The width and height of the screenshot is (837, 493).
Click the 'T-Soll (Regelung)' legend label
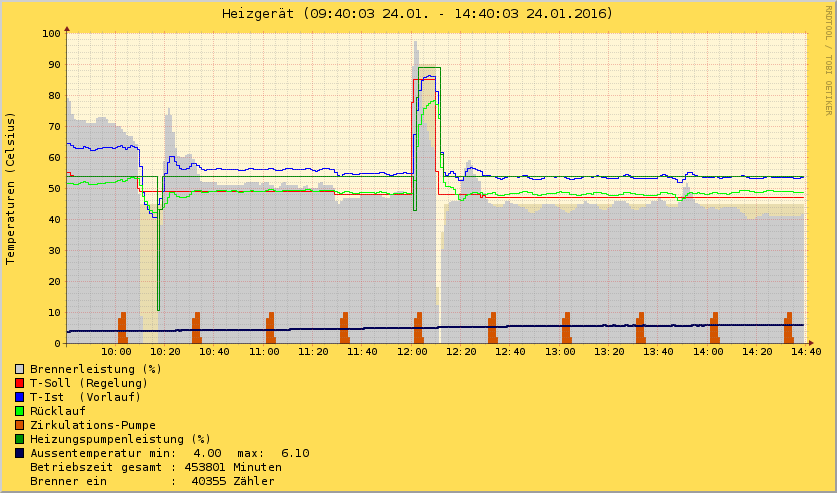point(89,383)
